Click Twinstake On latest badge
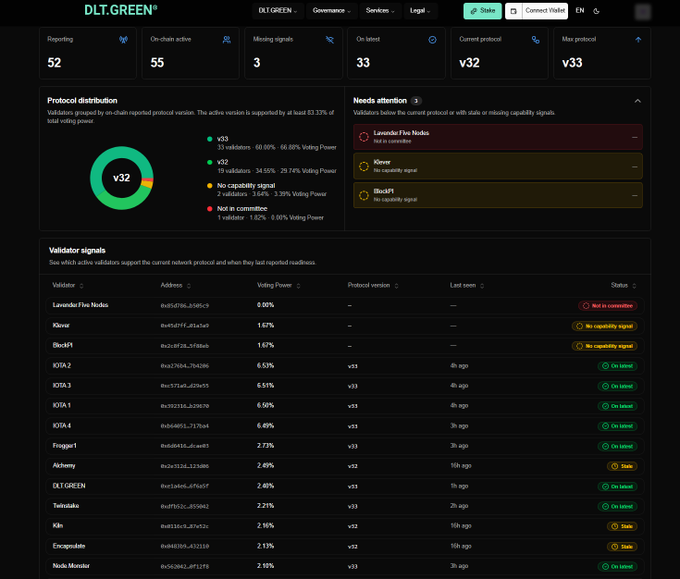This screenshot has height=579, width=680. [618, 507]
